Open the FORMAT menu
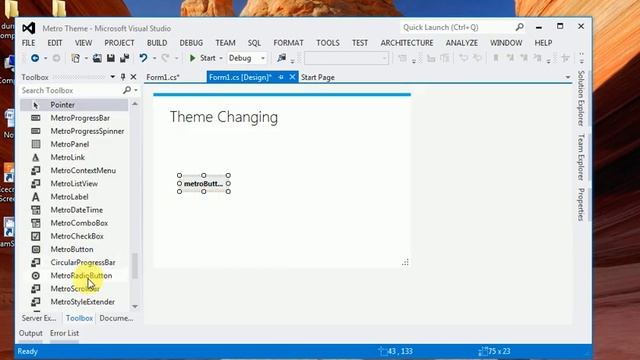Viewport: 640px width, 360px height. (x=289, y=43)
